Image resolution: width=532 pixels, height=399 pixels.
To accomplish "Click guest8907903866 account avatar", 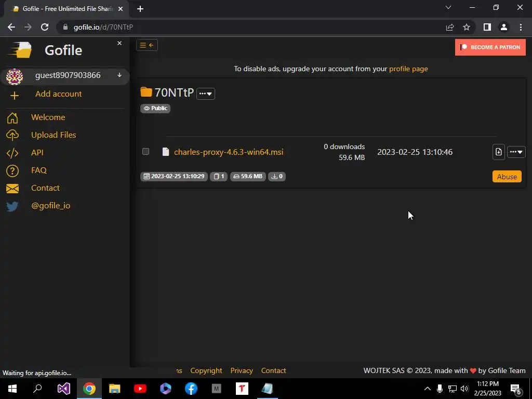I will point(14,76).
